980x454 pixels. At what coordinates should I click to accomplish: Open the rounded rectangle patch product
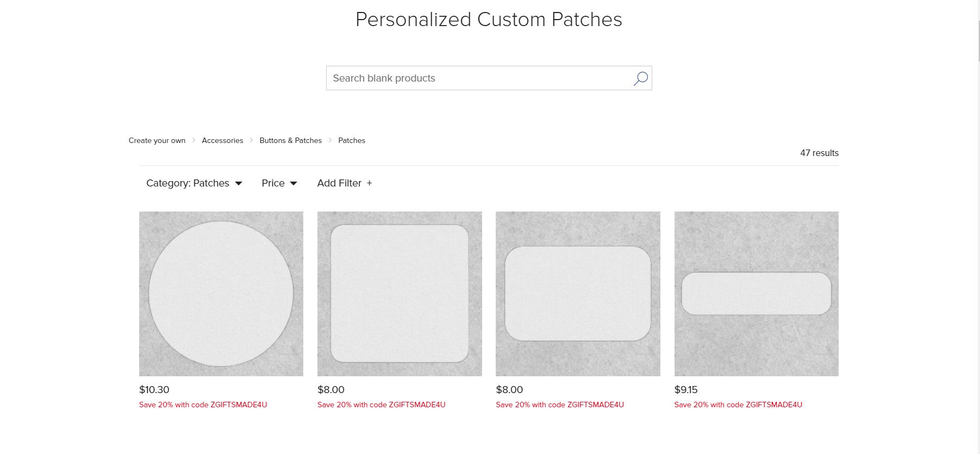[578, 294]
